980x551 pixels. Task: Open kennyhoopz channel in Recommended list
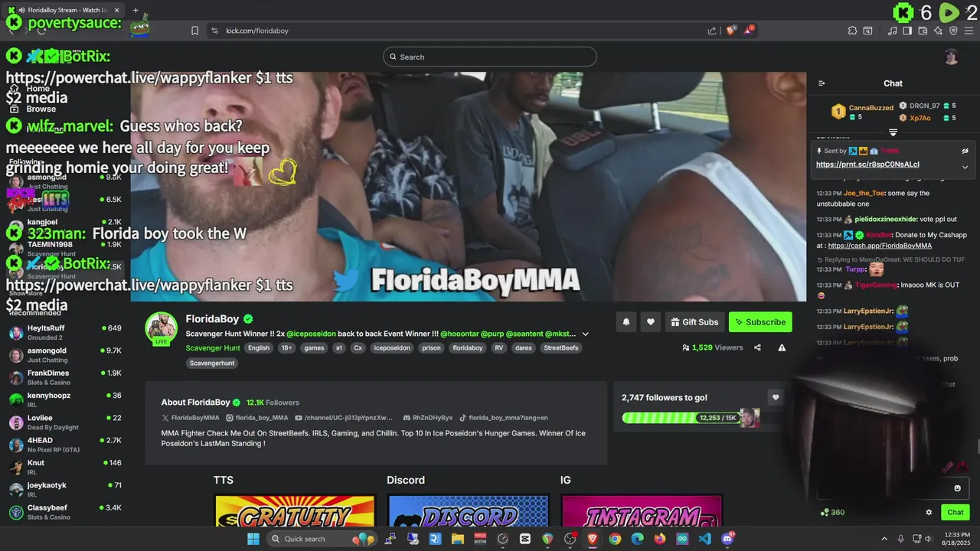coord(65,399)
